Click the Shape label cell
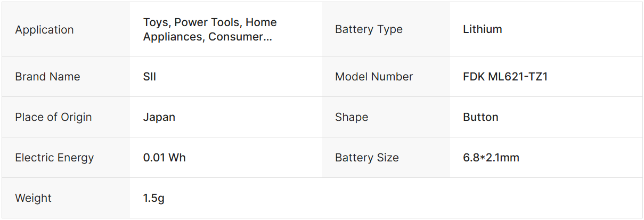The width and height of the screenshot is (644, 220). (x=352, y=117)
